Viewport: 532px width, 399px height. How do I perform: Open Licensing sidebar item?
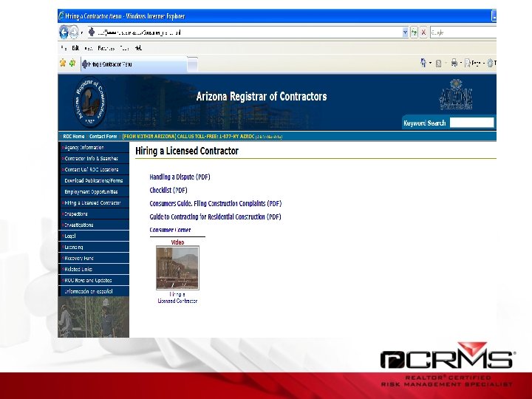point(95,248)
